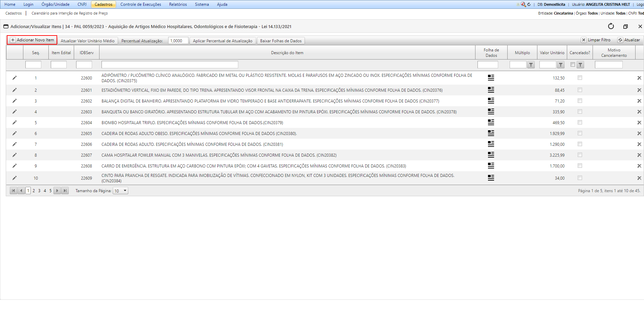Click the Descrição do Item filter field

click(170, 65)
